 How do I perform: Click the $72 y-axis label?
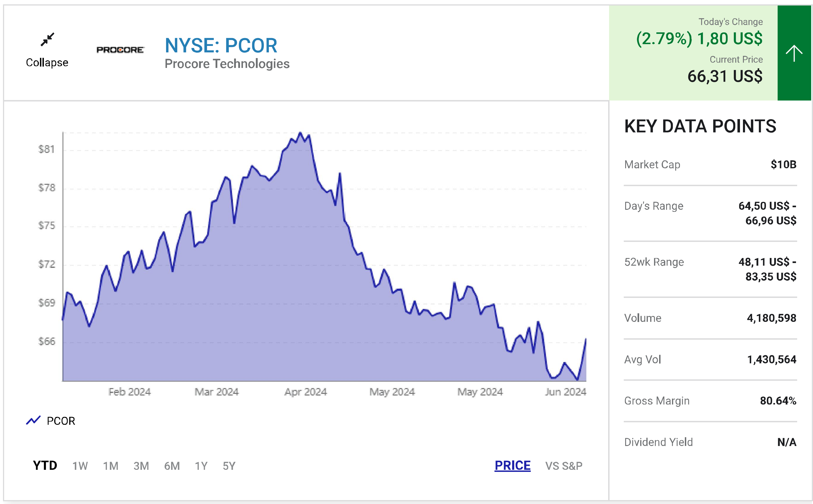[46, 264]
